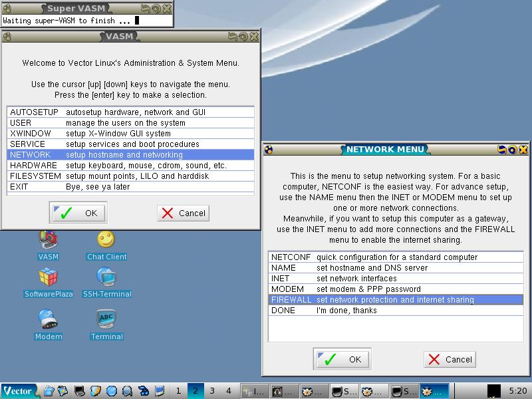Click the Vector start menu button
The image size is (532, 399).
[x=19, y=391]
